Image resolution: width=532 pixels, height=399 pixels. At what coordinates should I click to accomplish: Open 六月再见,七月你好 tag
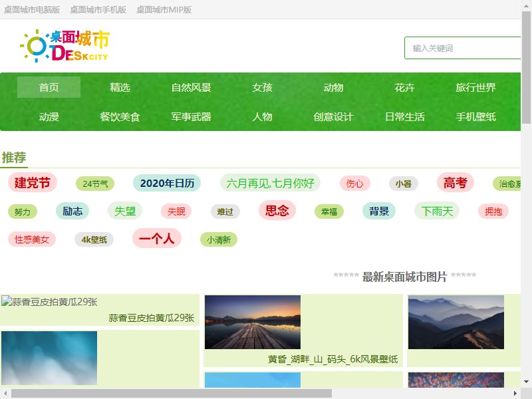tap(270, 184)
